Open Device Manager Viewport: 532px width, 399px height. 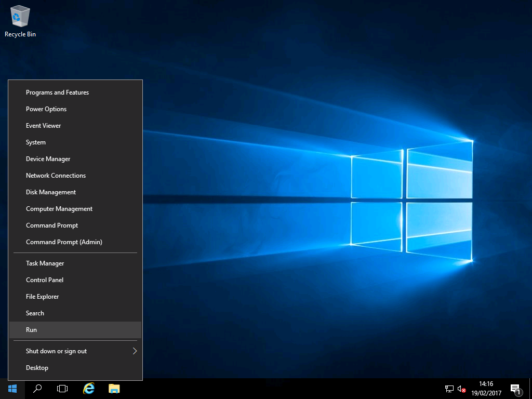75,159
